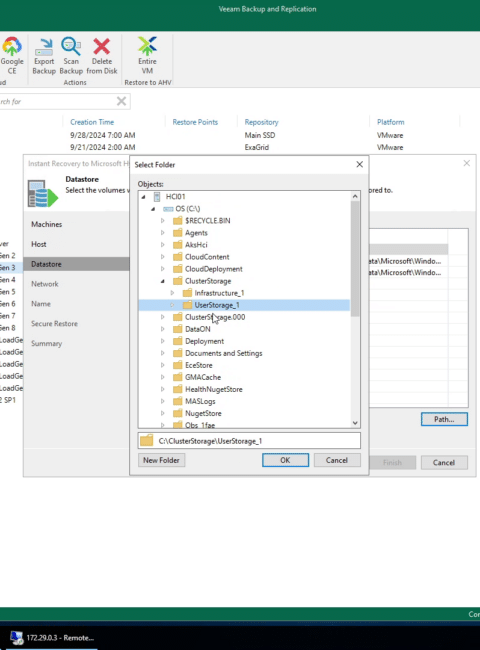
Task: Select the Network wizard step
Action: 45,284
